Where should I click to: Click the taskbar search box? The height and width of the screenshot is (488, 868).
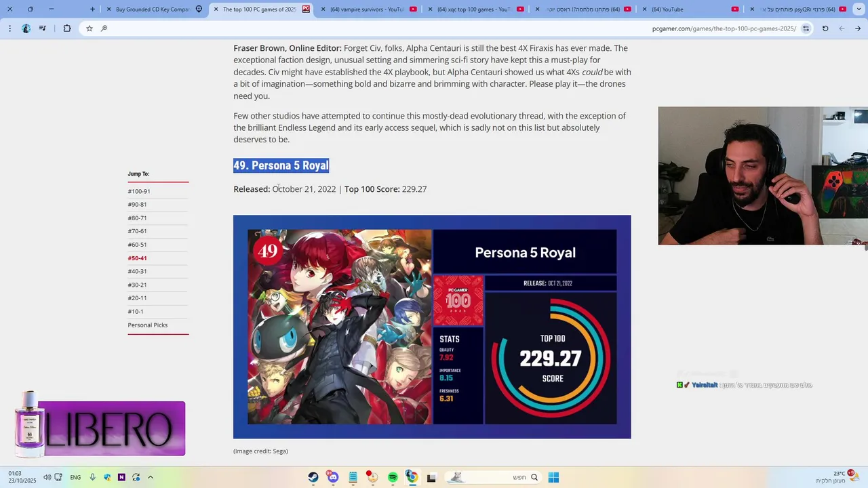(494, 477)
